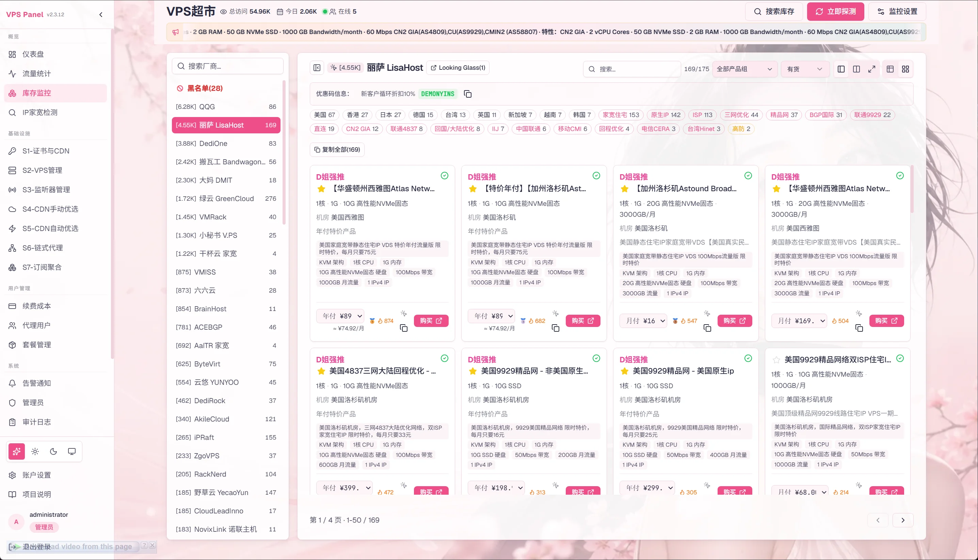978x560 pixels.
Task: Go to 流量统计 page
Action: 55,74
